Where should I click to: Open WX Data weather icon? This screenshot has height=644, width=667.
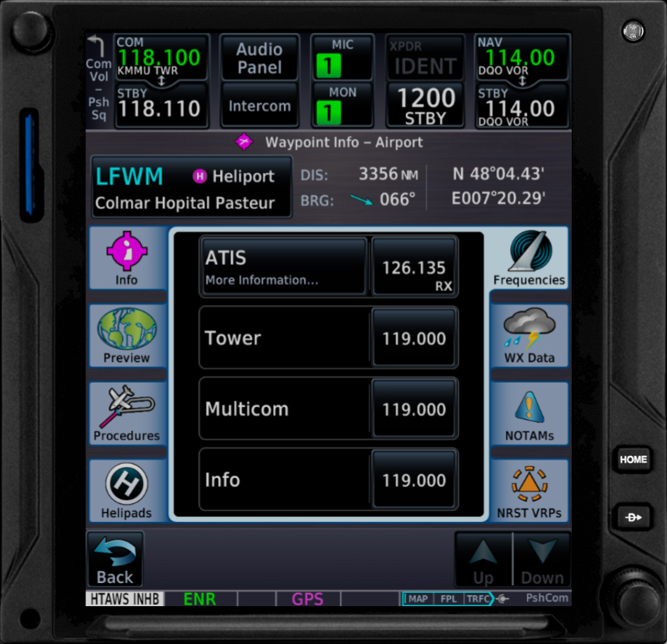[x=529, y=336]
